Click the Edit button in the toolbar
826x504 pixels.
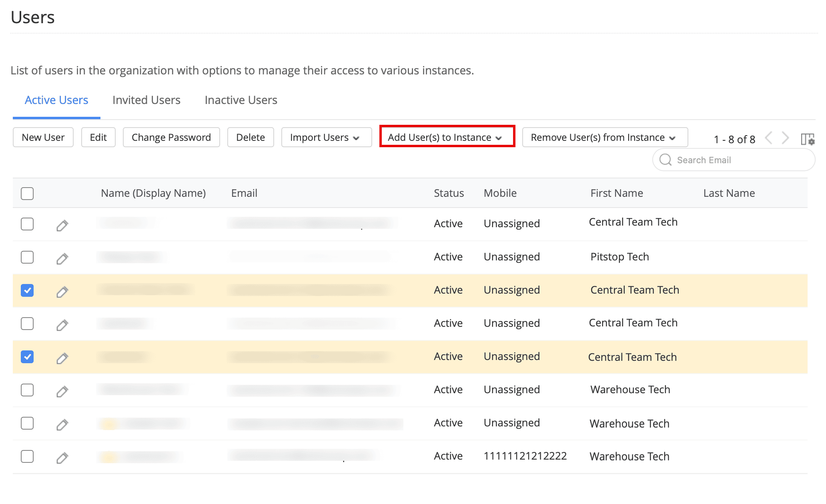click(x=98, y=137)
